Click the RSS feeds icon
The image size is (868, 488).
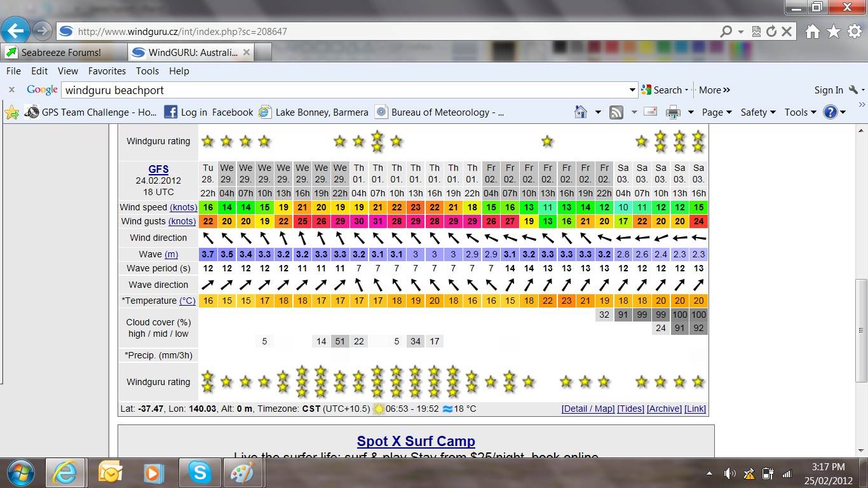pyautogui.click(x=616, y=112)
